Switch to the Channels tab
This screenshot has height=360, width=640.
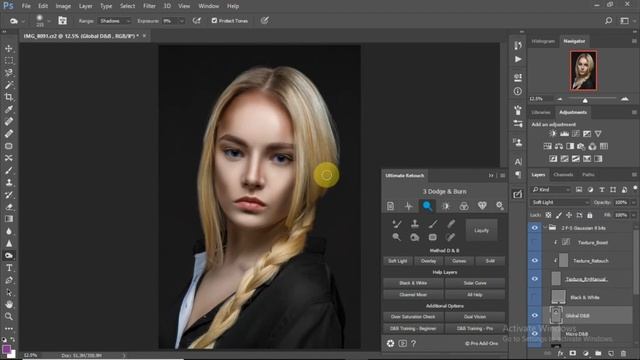563,175
